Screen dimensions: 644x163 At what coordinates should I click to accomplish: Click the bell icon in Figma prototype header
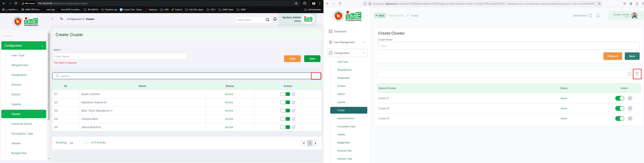[x=598, y=16]
